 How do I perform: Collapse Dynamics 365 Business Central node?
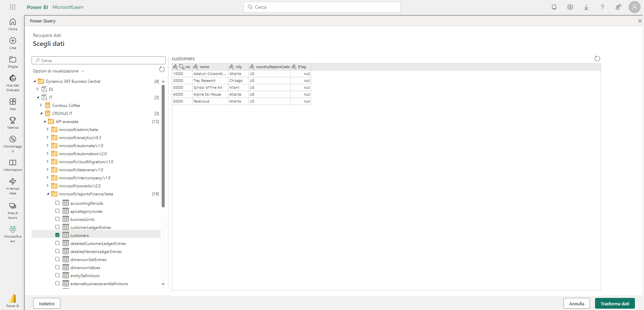[35, 81]
